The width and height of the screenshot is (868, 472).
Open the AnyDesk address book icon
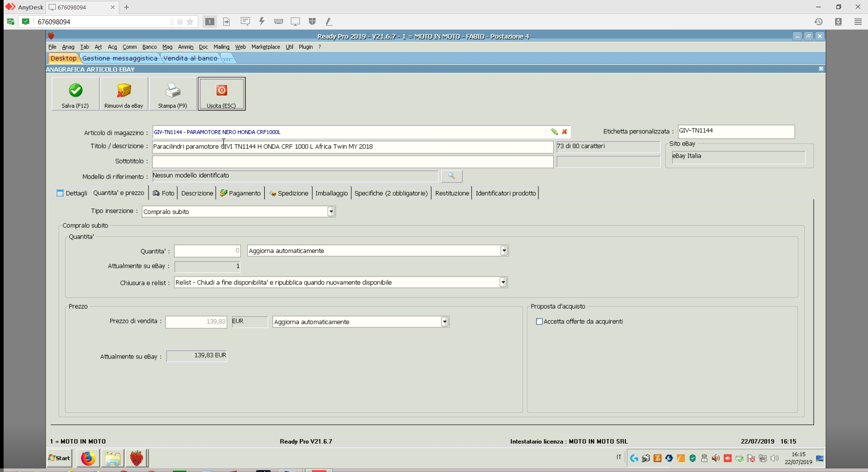click(838, 22)
